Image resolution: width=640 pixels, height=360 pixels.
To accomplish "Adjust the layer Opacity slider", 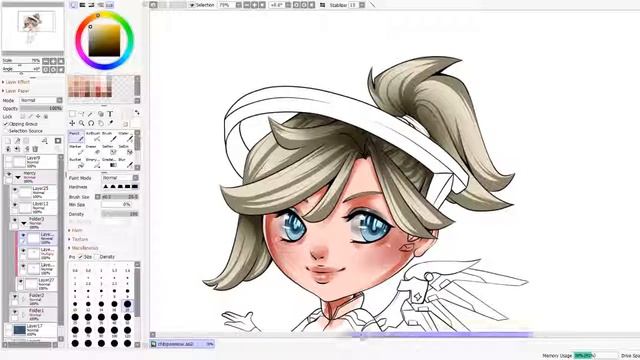I will coord(41,109).
